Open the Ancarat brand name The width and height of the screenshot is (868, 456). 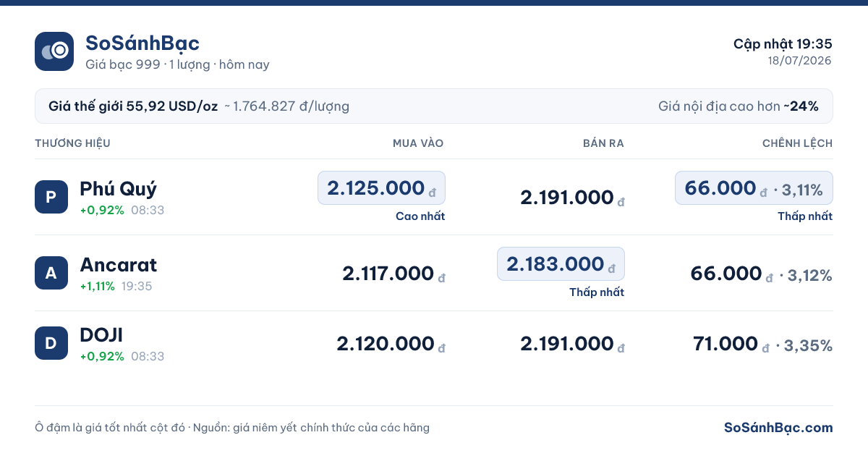119,264
